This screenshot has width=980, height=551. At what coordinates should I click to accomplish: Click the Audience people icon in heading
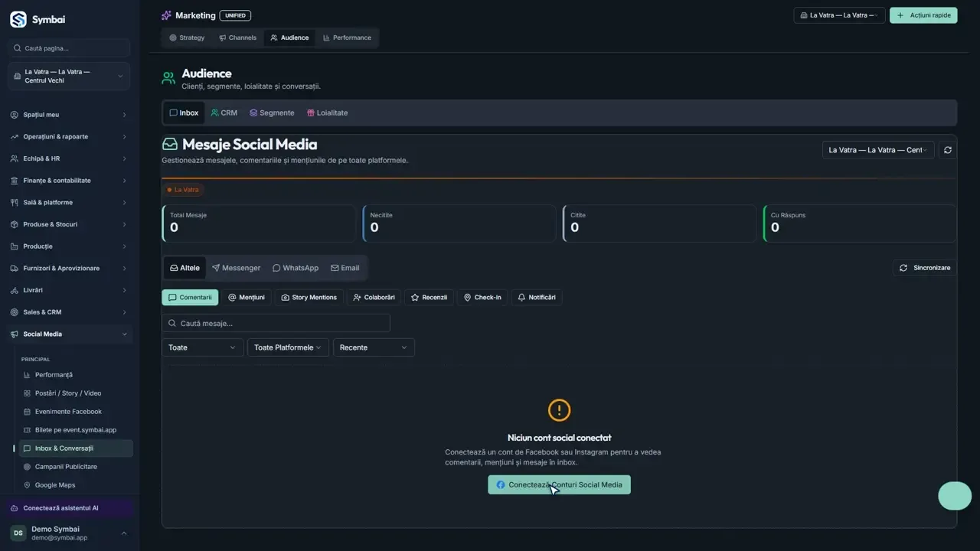[x=168, y=78]
